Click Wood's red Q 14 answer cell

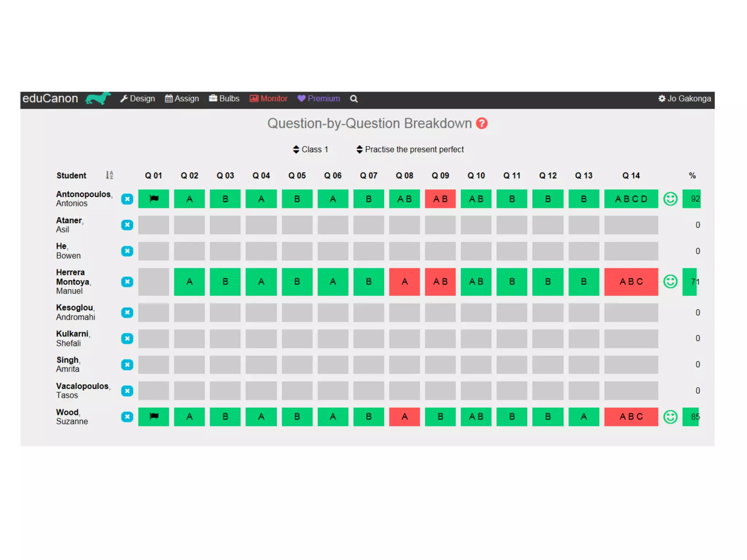[x=631, y=417]
